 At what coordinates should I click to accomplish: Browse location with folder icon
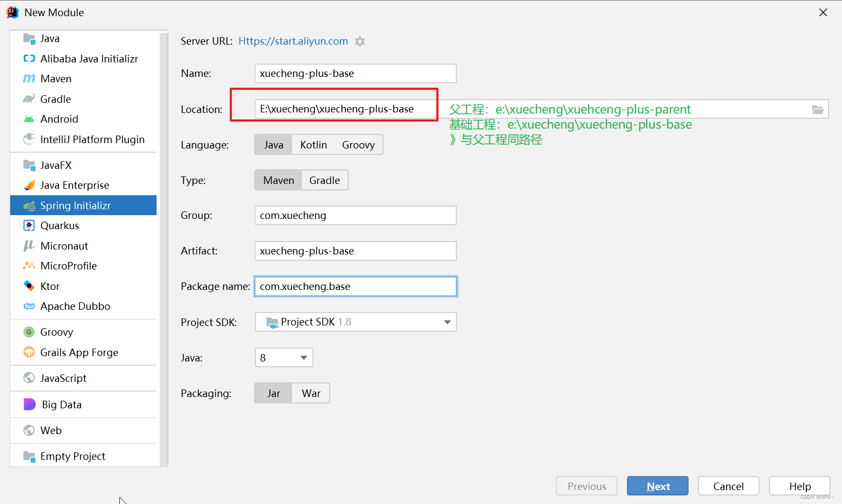coord(818,109)
